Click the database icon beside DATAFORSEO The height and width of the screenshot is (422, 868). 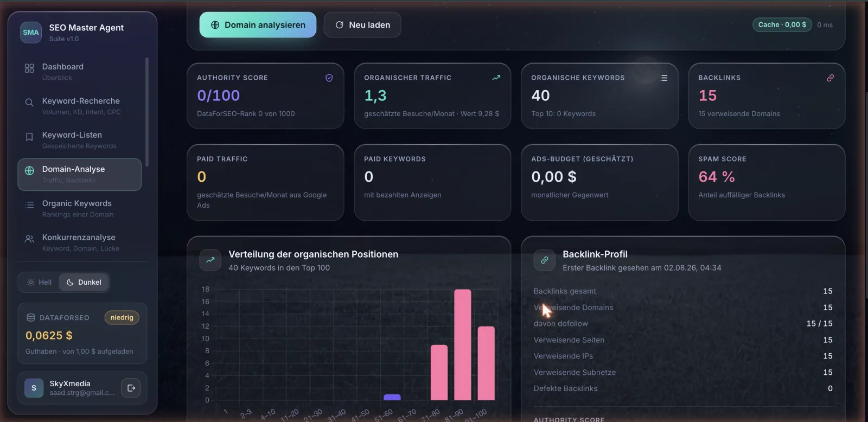(31, 318)
